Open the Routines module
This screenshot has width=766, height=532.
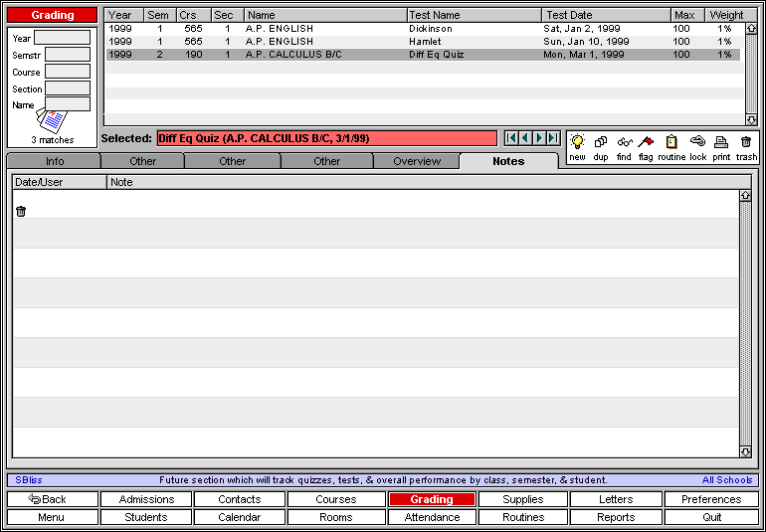tap(522, 517)
